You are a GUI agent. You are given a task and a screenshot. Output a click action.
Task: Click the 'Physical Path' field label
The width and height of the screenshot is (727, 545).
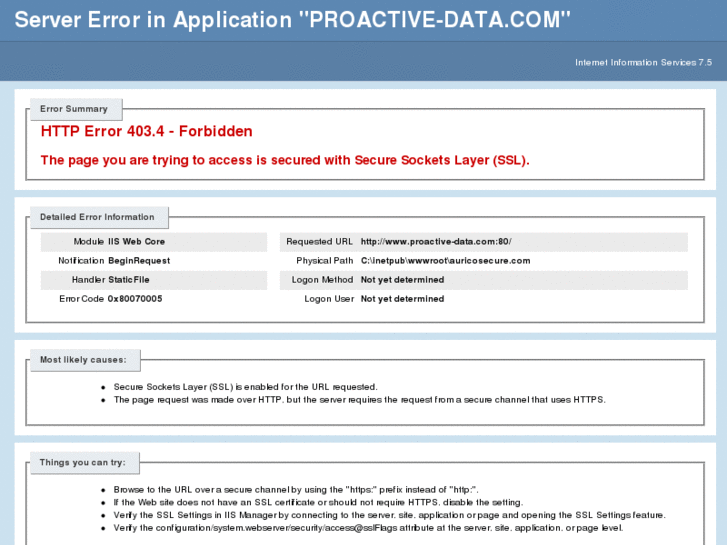[x=325, y=261]
